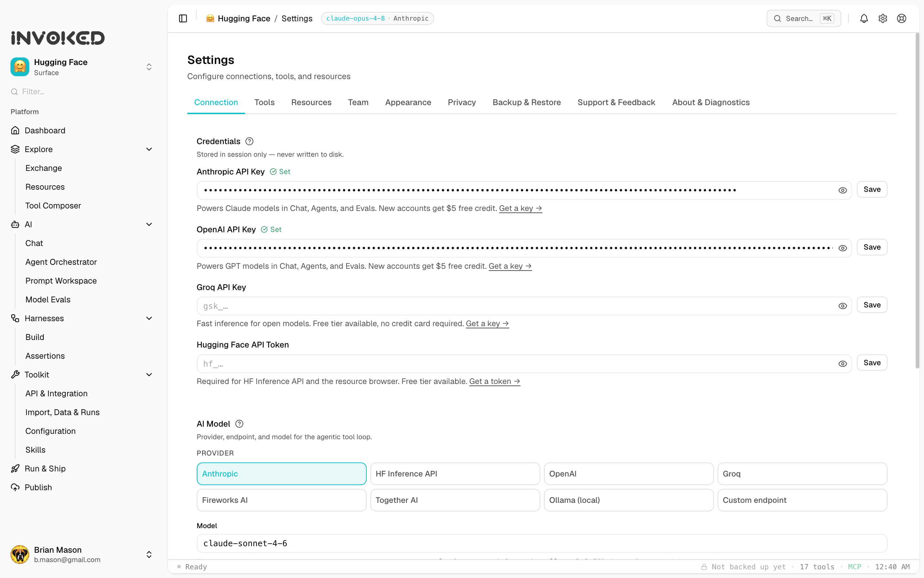Click the Filter magnifier icon in sidebar
The image size is (924, 578).
(x=14, y=92)
